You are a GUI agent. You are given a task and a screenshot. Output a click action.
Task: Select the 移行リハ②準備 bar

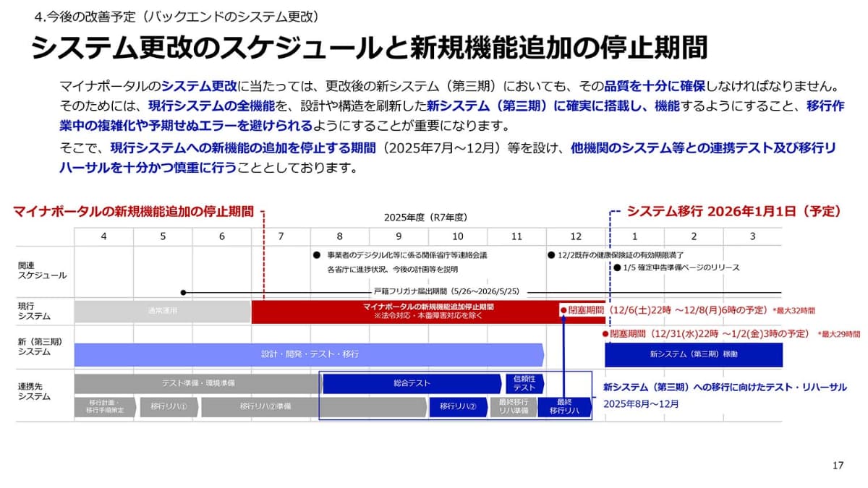(260, 407)
